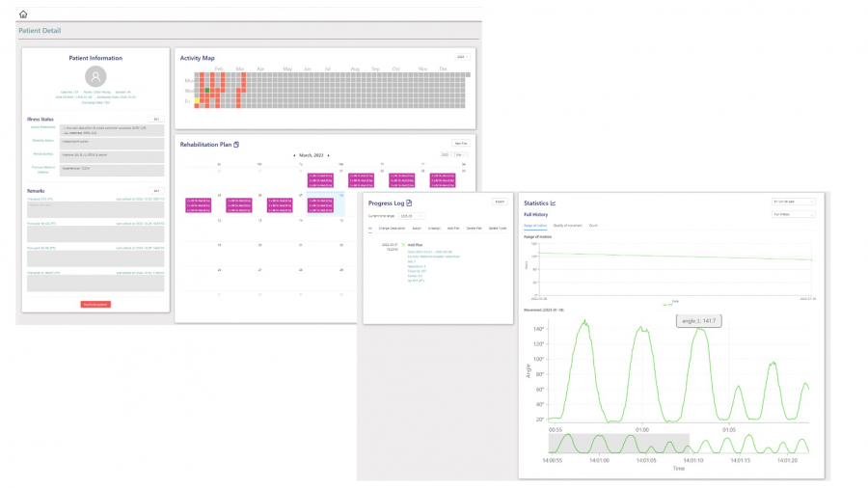
Task: Open Activity Map year dropdown
Action: pos(461,57)
